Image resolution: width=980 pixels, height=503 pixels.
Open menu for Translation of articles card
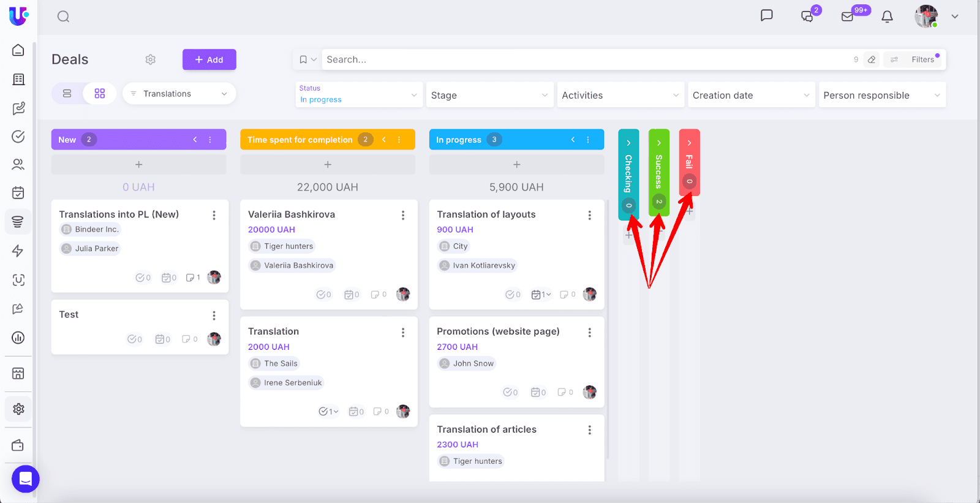(x=590, y=430)
